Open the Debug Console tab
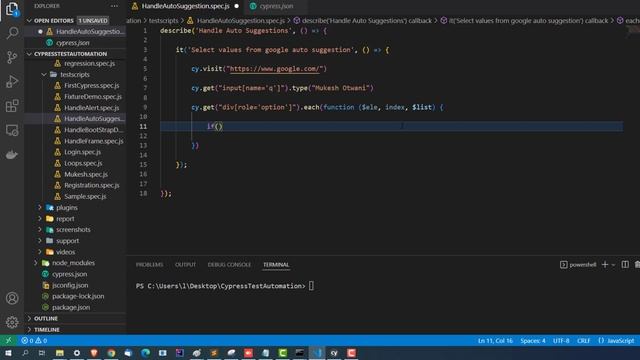This screenshot has width=640, height=360. click(x=229, y=264)
